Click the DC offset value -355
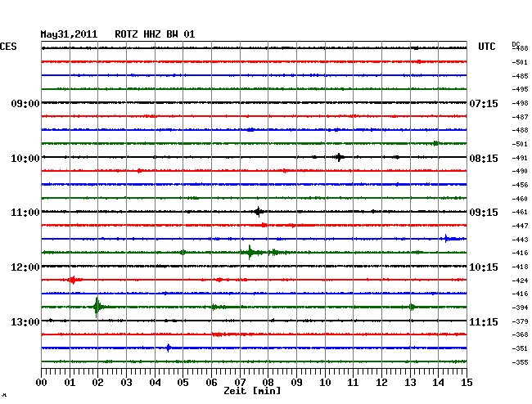 click(520, 362)
